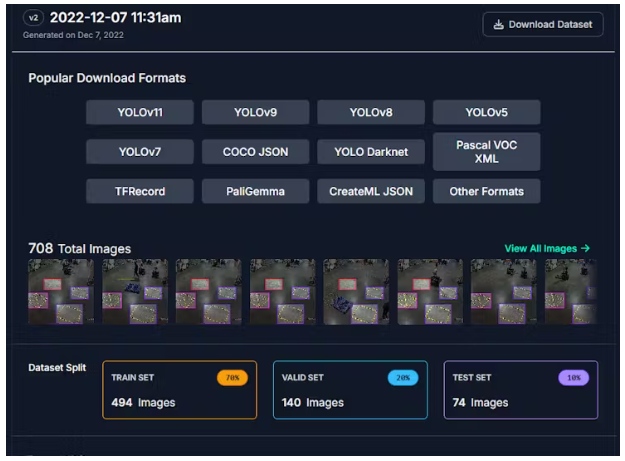
Task: Select the TFRecord format
Action: [140, 191]
